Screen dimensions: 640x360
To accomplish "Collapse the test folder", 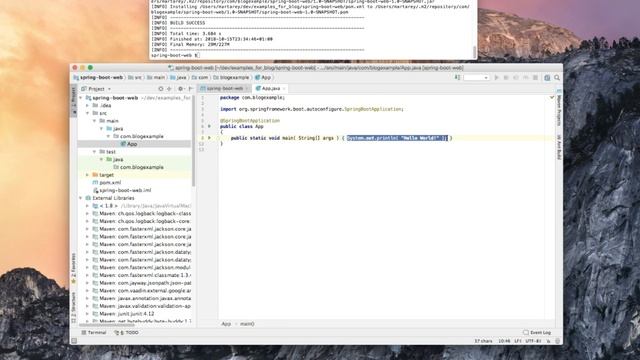I will pos(95,152).
